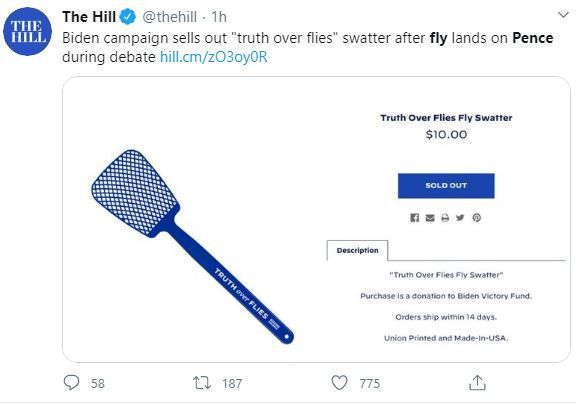This screenshot has height=405, width=576.
Task: Click The Hill profile avatar
Action: coord(28,32)
